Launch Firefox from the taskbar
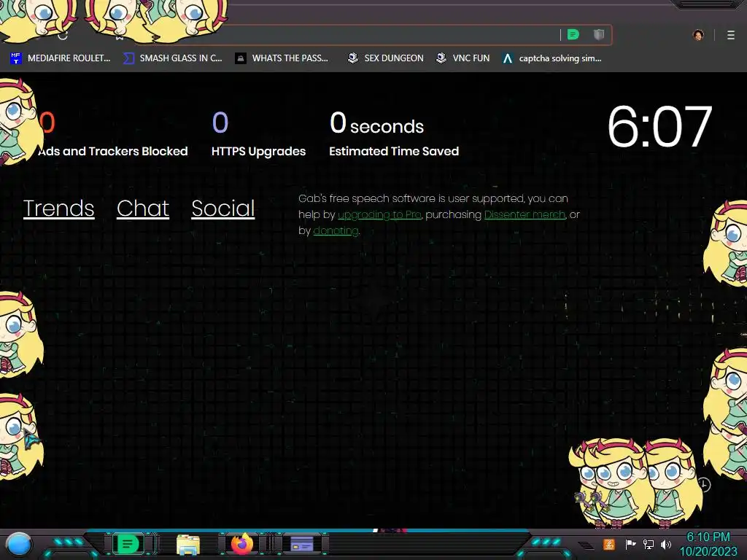747x560 pixels. click(x=242, y=544)
